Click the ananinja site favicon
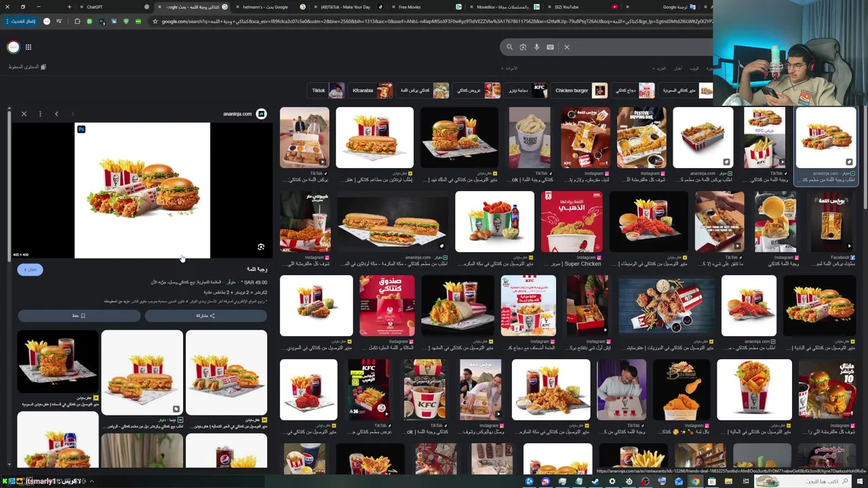868x488 pixels. (x=262, y=114)
